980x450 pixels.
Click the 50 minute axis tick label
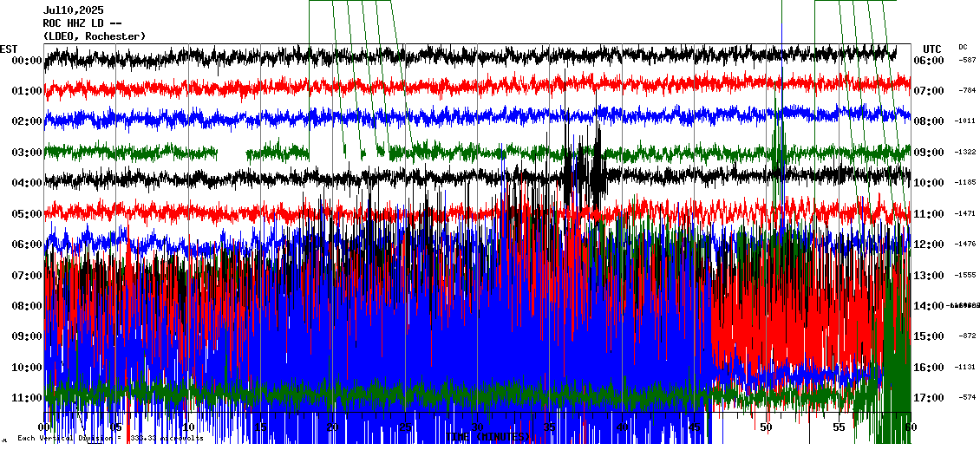(x=766, y=427)
